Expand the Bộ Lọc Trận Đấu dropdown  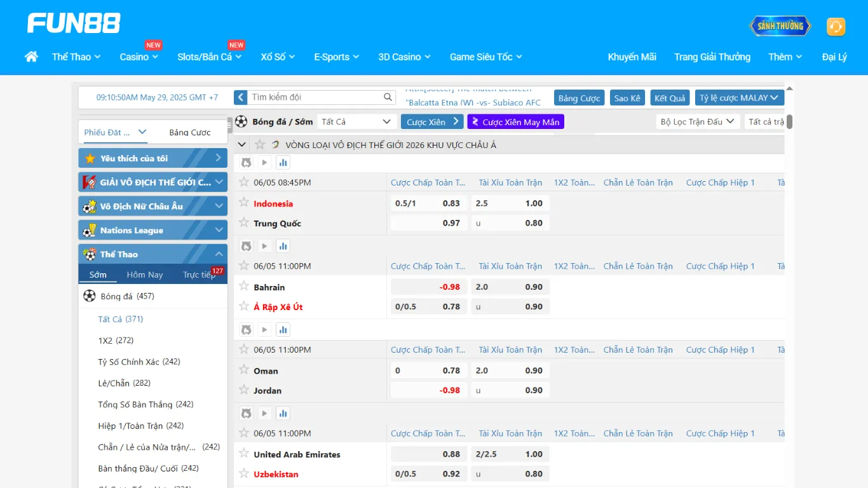click(x=697, y=121)
